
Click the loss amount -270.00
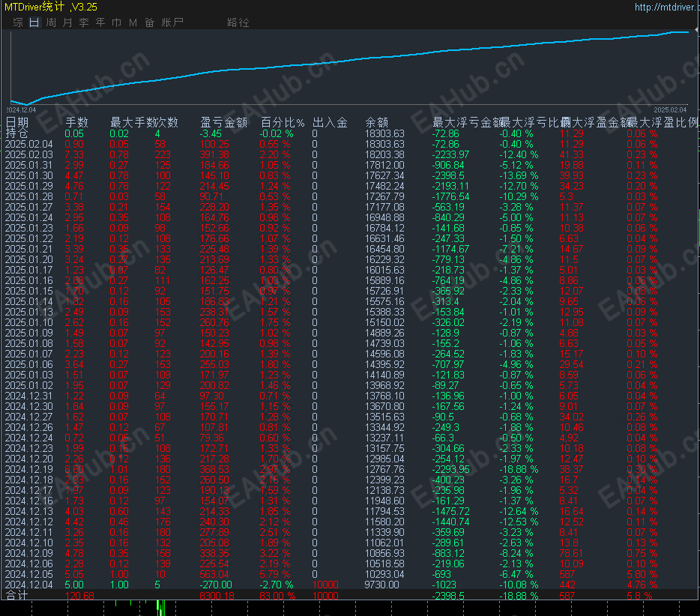(216, 585)
